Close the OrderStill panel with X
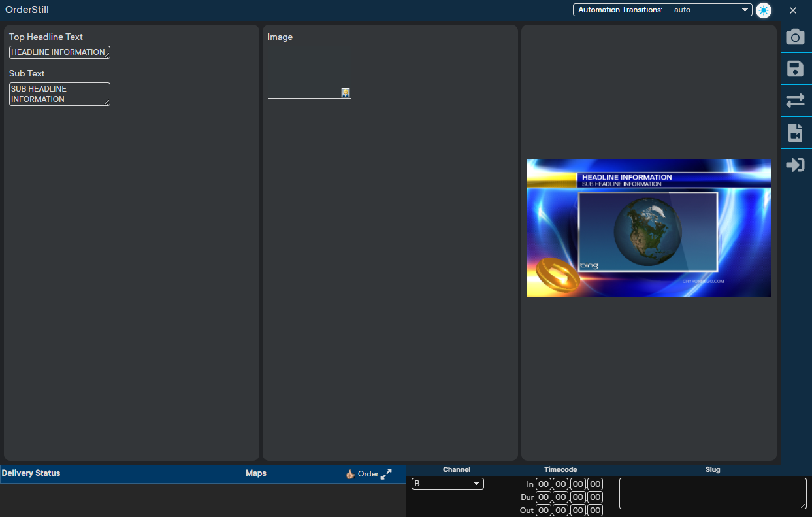The width and height of the screenshot is (812, 517). pyautogui.click(x=792, y=10)
